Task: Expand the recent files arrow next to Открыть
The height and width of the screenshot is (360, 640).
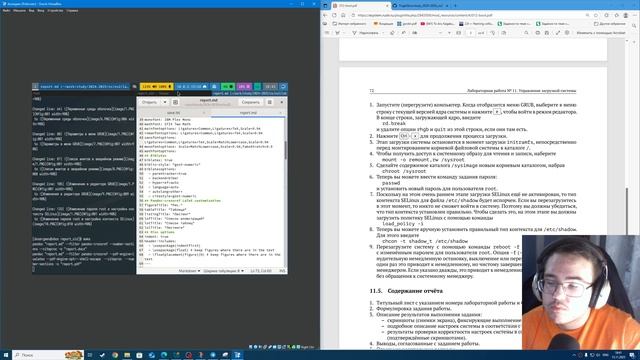Action: click(x=165, y=102)
